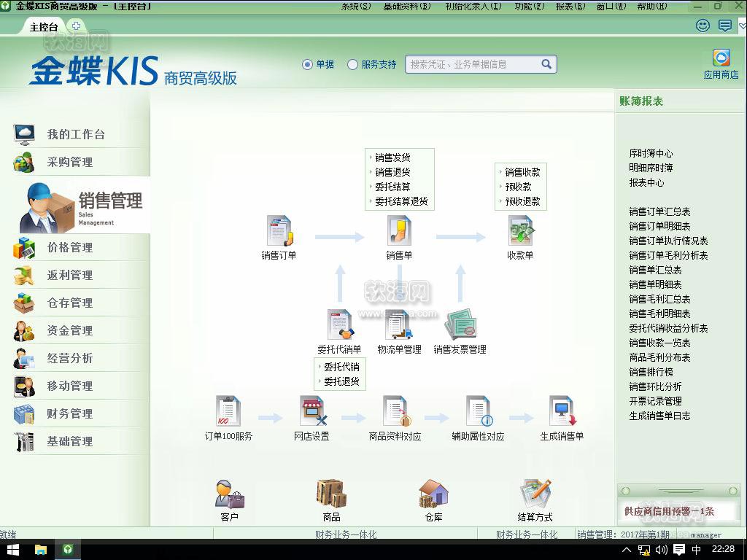Open the 销售单 sales slip icon
The width and height of the screenshot is (747, 560).
point(399,231)
